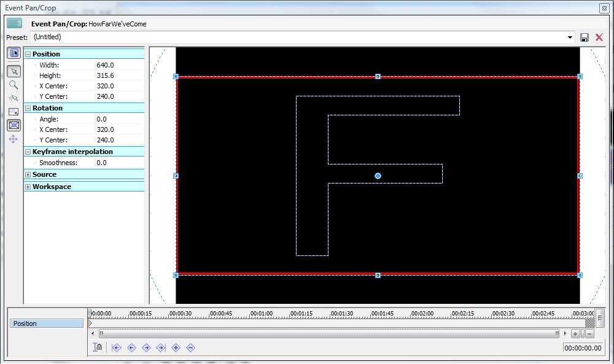This screenshot has width=614, height=364.
Task: Toggle Sync Cursor lock button
Action: coord(98,347)
